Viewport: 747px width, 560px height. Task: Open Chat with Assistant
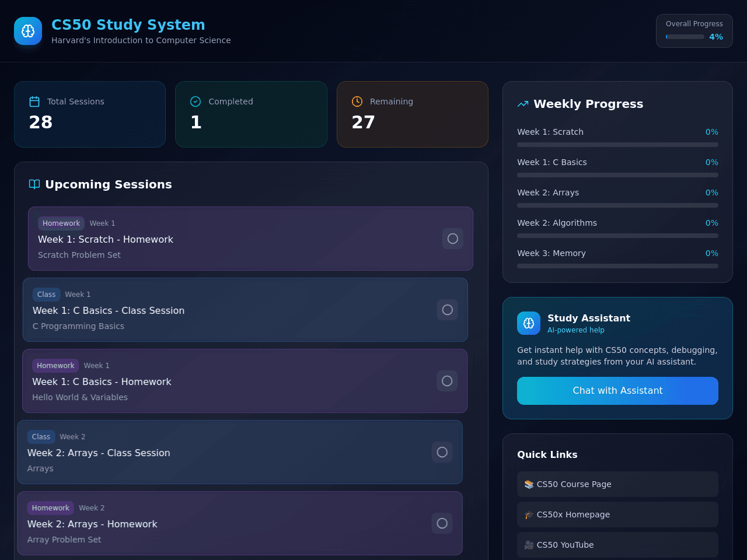click(x=617, y=391)
